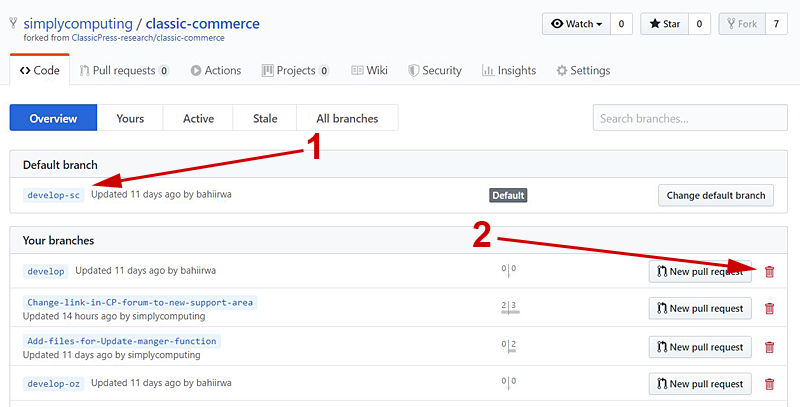Star the repository
This screenshot has width=800, height=407.
[x=665, y=24]
